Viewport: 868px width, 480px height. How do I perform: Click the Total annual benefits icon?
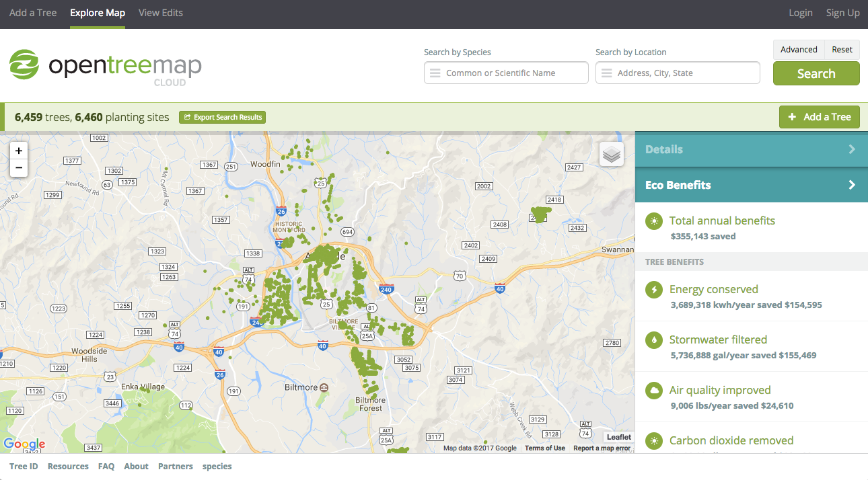point(653,221)
